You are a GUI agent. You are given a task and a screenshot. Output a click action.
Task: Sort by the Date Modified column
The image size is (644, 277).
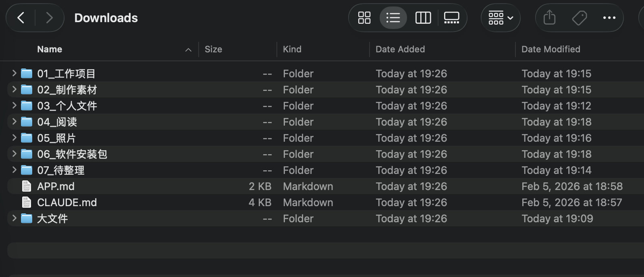(551, 49)
